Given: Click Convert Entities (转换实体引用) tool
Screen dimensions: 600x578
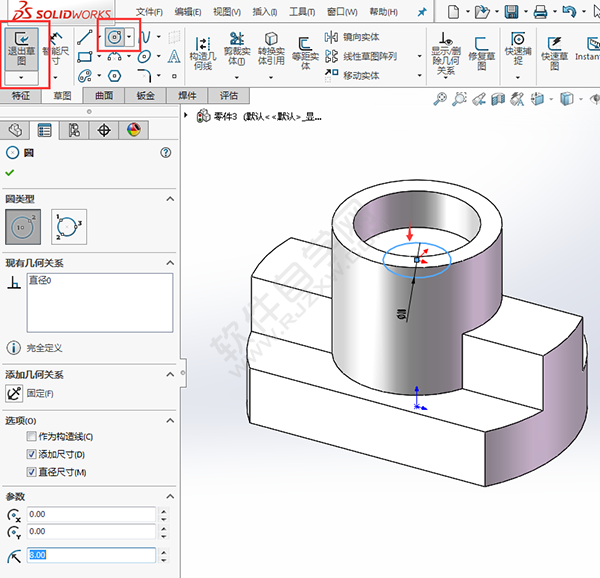Looking at the screenshot, I should pyautogui.click(x=271, y=49).
